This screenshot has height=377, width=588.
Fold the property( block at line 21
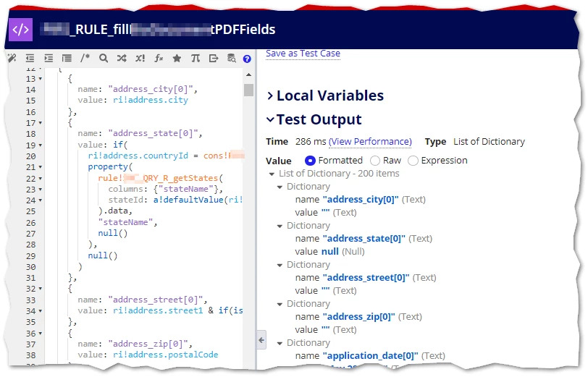tap(40, 167)
